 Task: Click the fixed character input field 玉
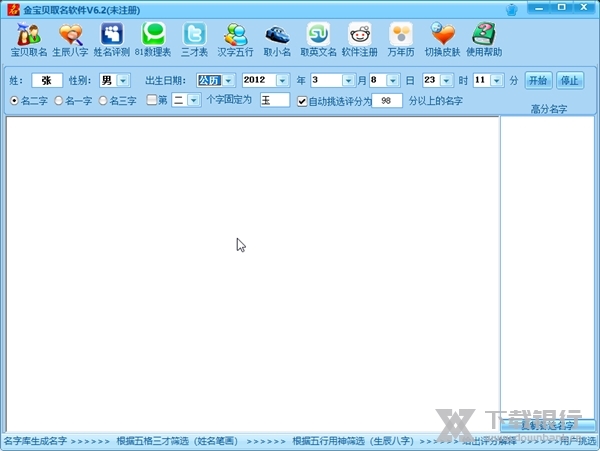275,100
